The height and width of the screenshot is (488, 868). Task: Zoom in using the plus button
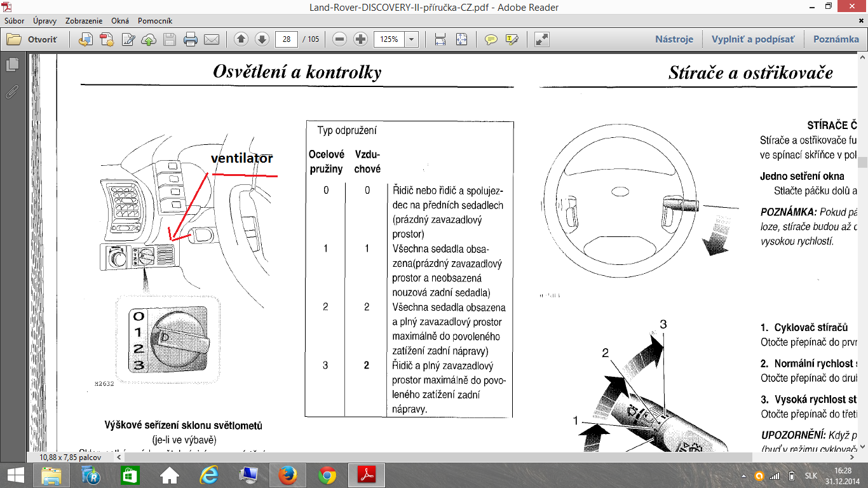[360, 39]
